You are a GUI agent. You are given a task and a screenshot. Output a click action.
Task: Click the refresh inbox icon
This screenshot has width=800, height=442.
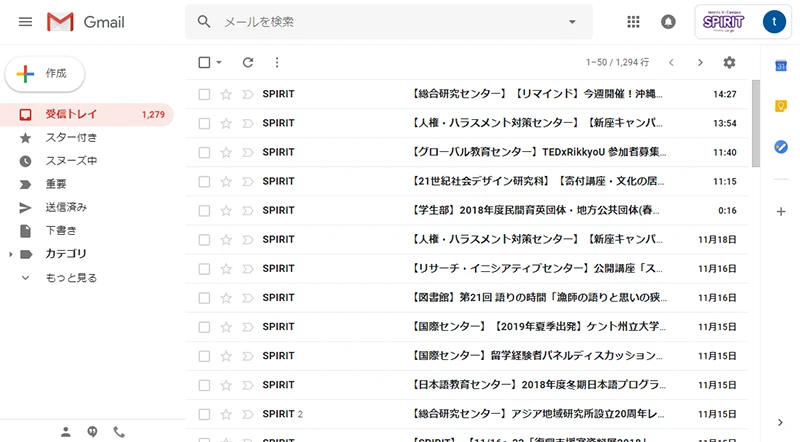[x=248, y=62]
